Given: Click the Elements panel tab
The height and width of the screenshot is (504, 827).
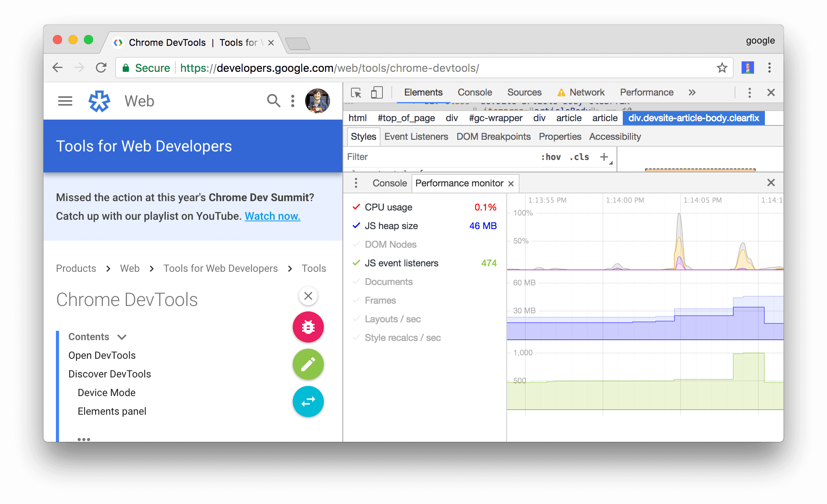Looking at the screenshot, I should [424, 93].
